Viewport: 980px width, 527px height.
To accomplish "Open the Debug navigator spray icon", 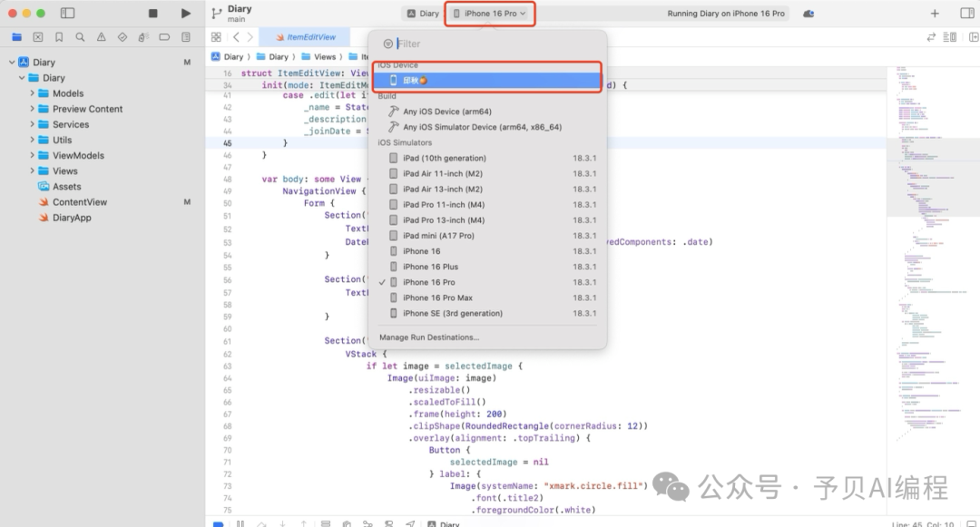I will (x=143, y=37).
